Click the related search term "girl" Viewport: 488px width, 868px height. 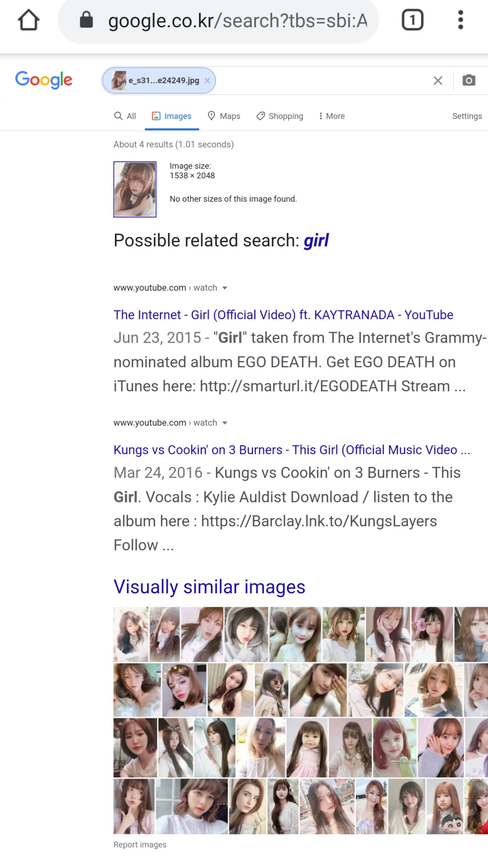point(316,240)
